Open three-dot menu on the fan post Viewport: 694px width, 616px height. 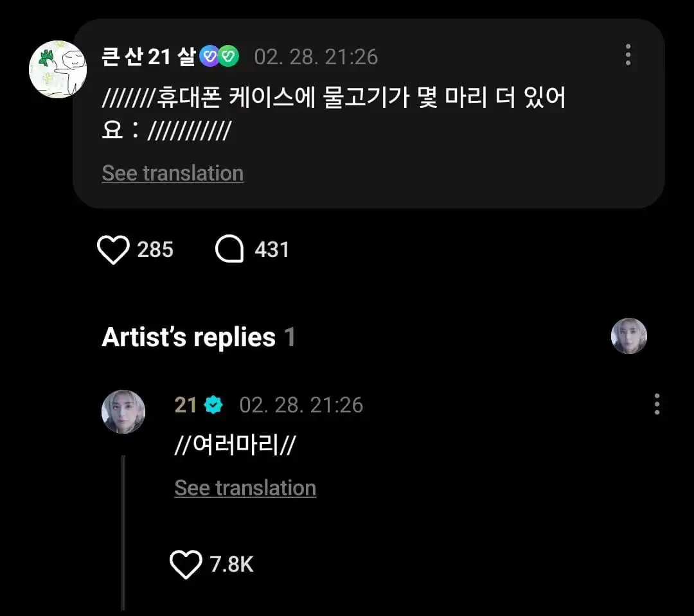click(628, 55)
